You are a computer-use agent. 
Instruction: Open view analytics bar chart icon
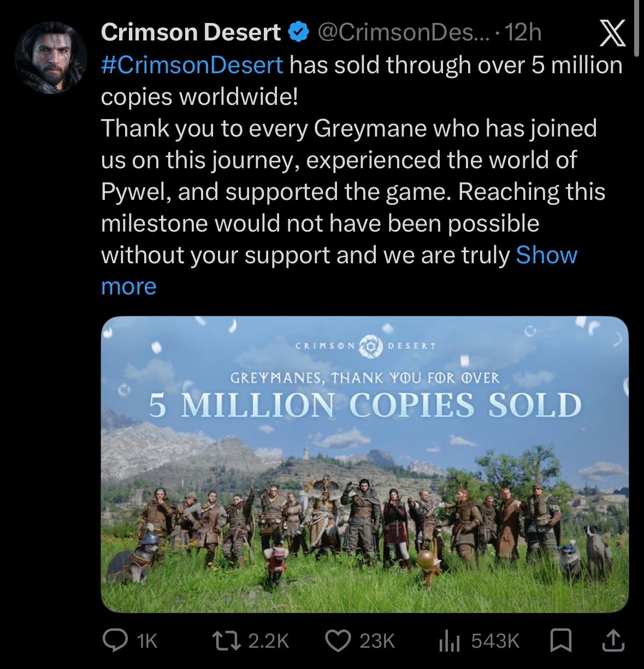pyautogui.click(x=451, y=641)
